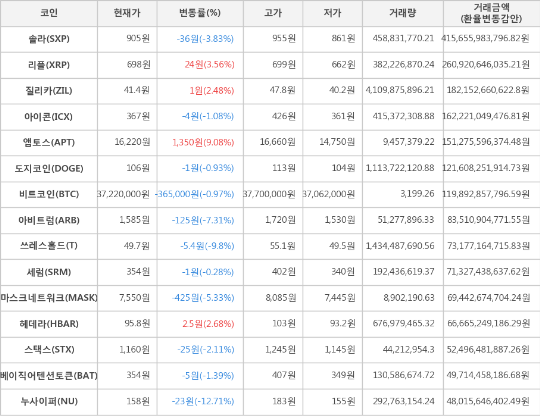Click NU change -23원(-12.71%)

click(203, 401)
